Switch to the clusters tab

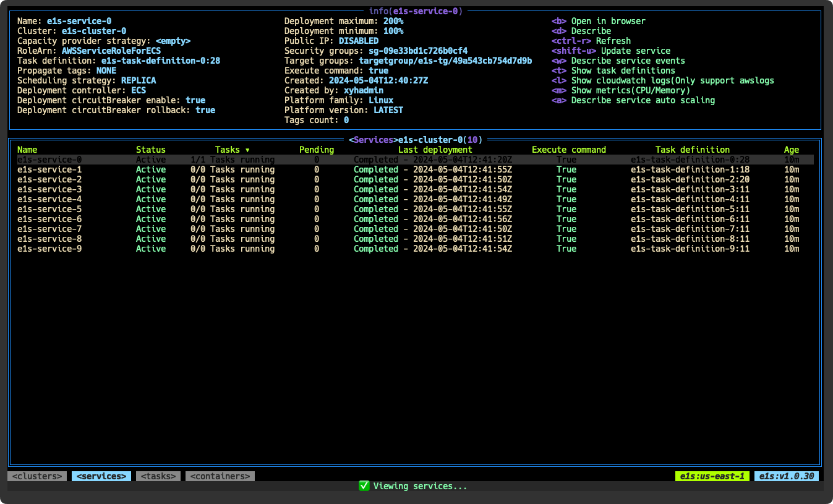pos(37,476)
